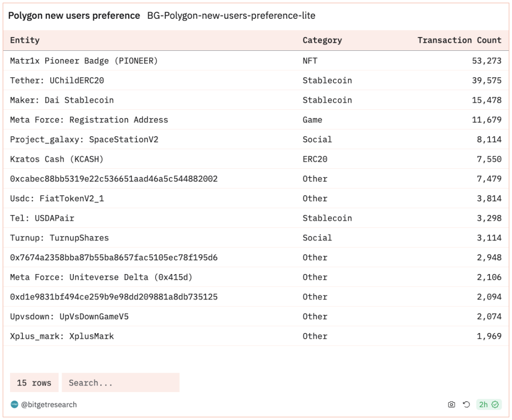Click Social category in Turnup row

(x=318, y=238)
